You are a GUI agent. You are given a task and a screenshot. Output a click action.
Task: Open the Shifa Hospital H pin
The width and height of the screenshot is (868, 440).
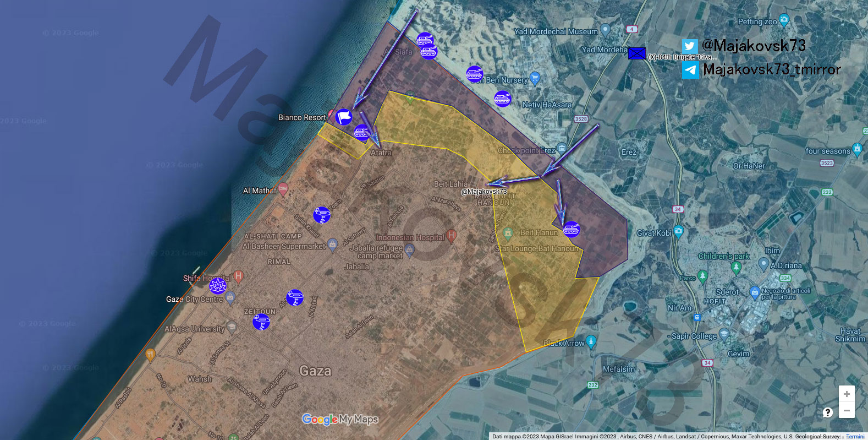point(238,276)
